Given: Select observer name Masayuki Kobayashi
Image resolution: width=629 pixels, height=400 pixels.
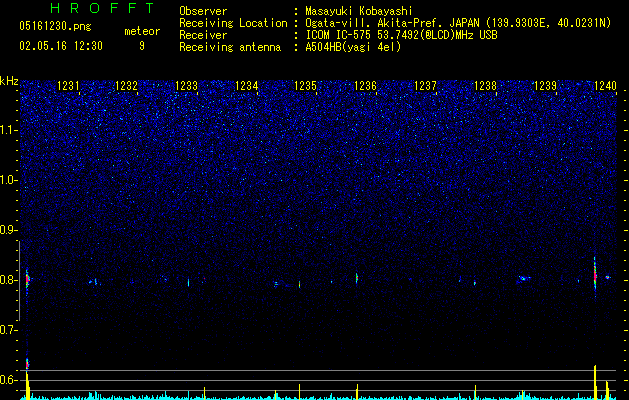Looking at the screenshot, I should coord(359,11).
